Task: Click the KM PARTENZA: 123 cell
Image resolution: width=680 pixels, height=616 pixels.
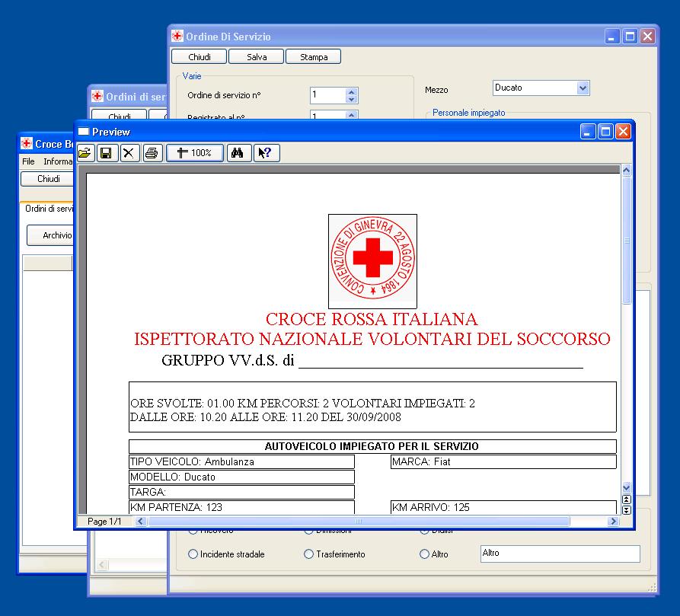Action: (241, 507)
